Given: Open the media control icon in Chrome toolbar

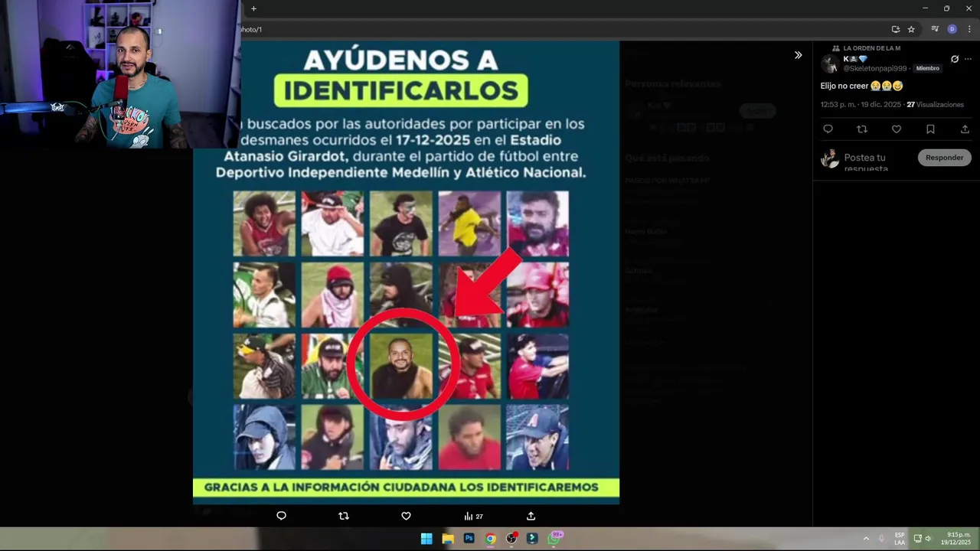Looking at the screenshot, I should [x=935, y=29].
